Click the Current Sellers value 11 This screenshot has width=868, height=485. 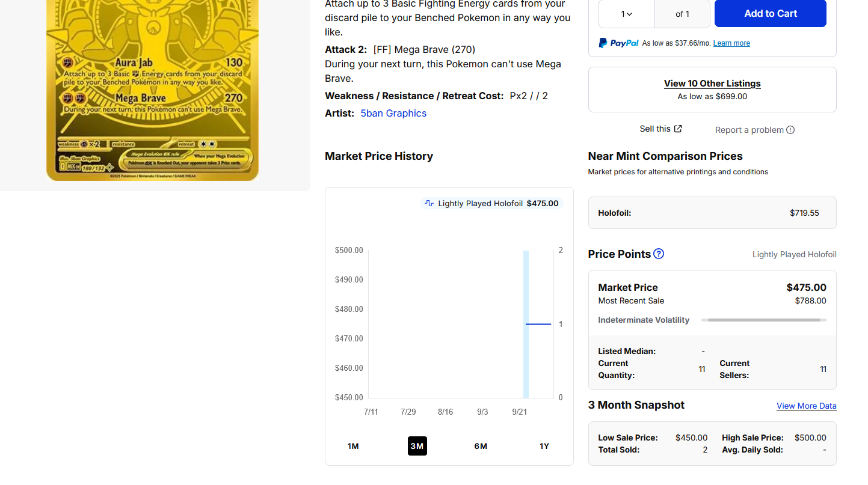click(823, 369)
